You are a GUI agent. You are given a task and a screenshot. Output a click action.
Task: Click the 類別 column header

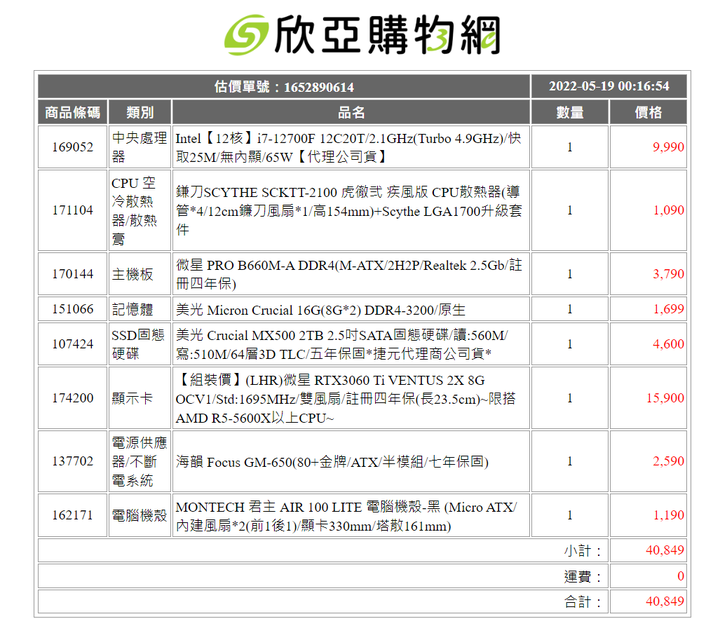140,113
